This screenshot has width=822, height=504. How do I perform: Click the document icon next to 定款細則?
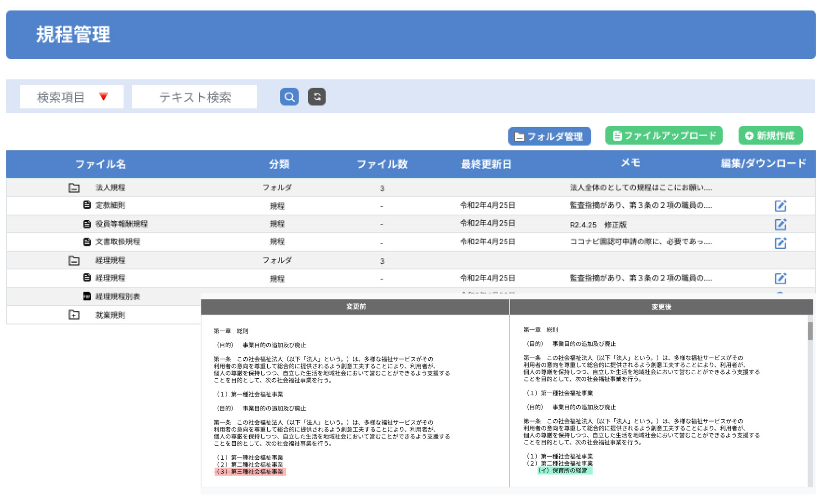86,205
